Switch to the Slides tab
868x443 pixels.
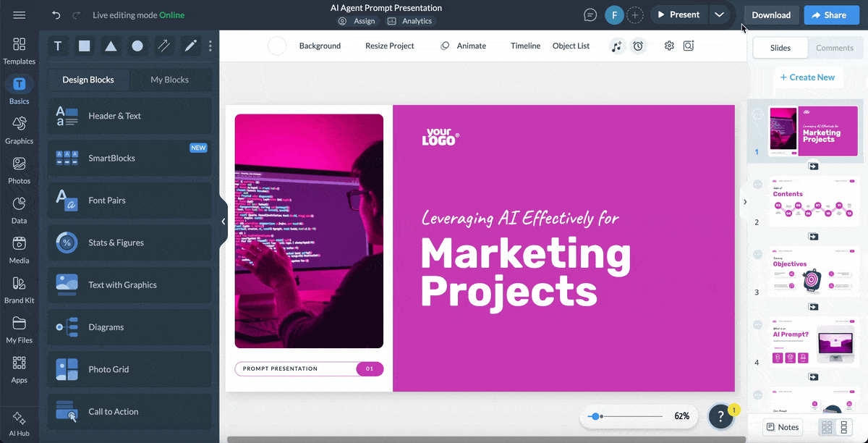pos(780,48)
